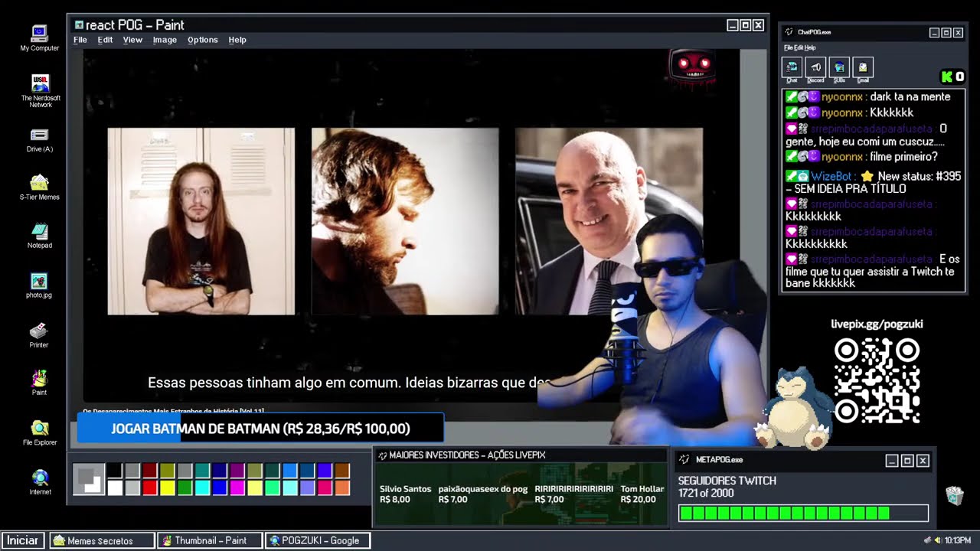Click the Paint window title bar icon

[79, 25]
